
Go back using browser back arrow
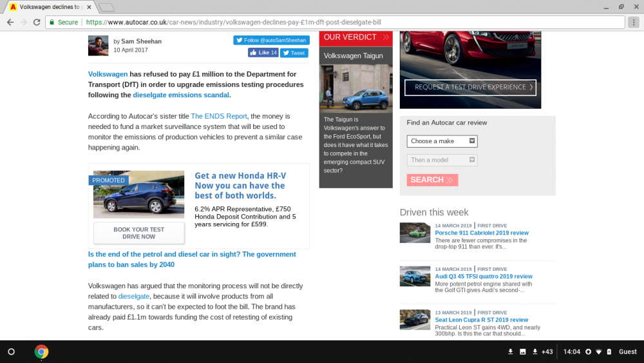(x=10, y=22)
